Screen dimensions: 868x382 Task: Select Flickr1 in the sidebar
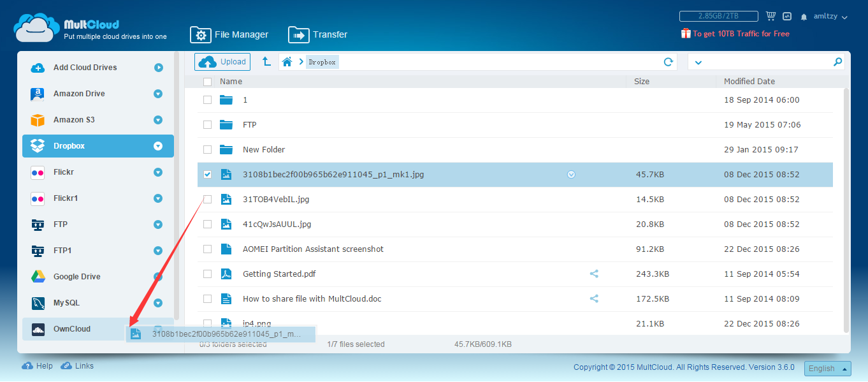point(98,198)
